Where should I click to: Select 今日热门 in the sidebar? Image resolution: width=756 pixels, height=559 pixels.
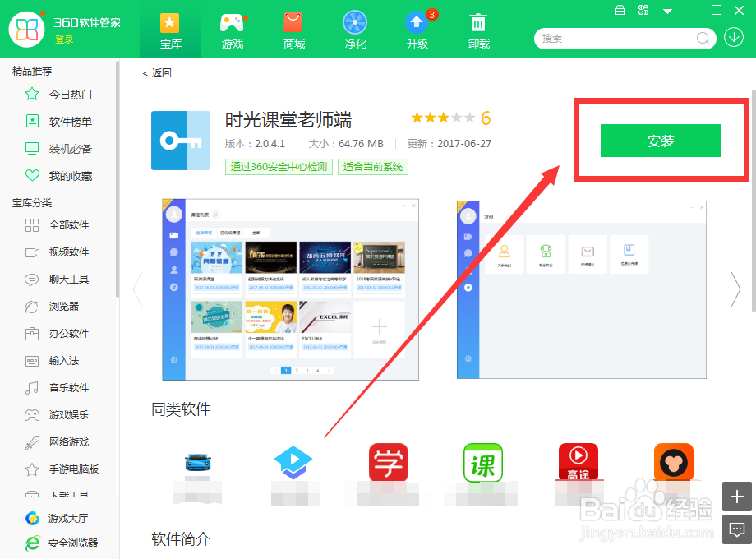click(x=59, y=94)
